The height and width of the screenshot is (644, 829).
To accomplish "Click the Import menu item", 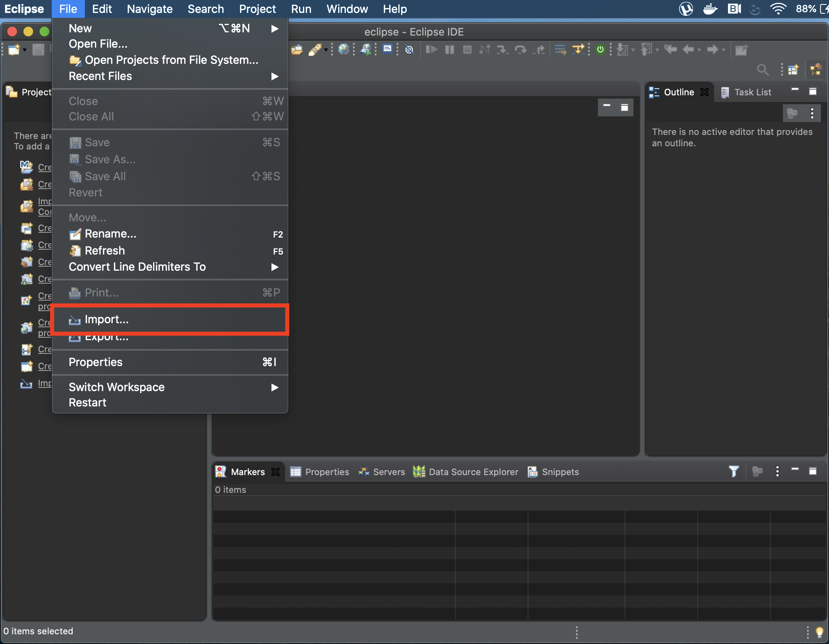I will click(107, 320).
